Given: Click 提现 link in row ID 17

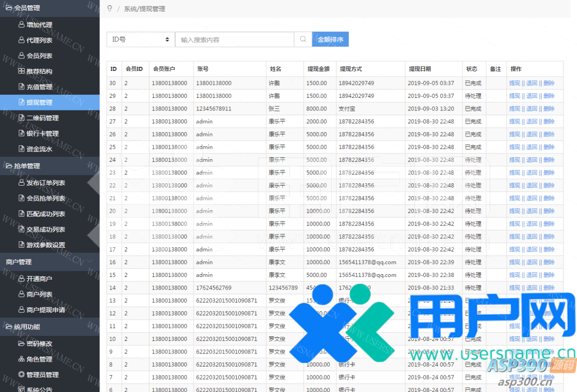Looking at the screenshot, I should click(x=515, y=250).
